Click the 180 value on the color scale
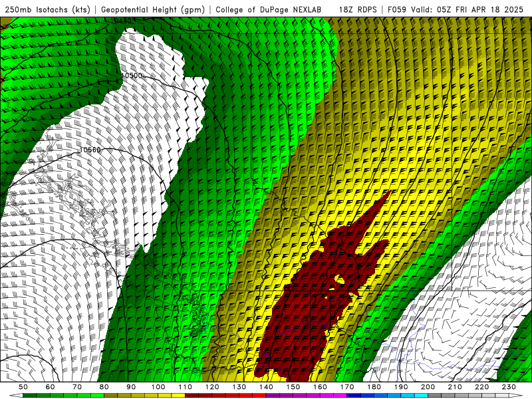The image size is (532, 399). tap(374, 387)
